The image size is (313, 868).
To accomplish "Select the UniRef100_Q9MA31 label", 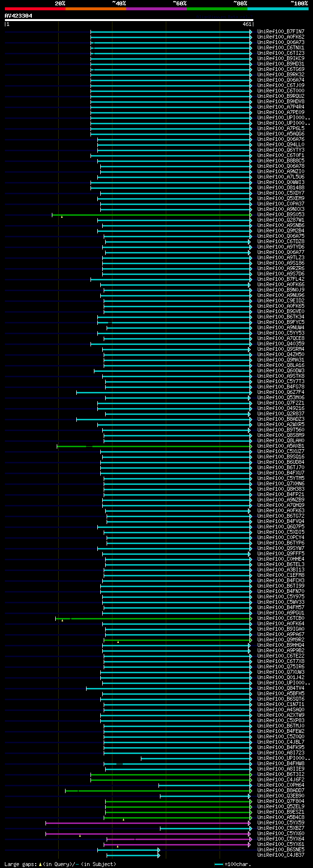I will coord(281,360).
